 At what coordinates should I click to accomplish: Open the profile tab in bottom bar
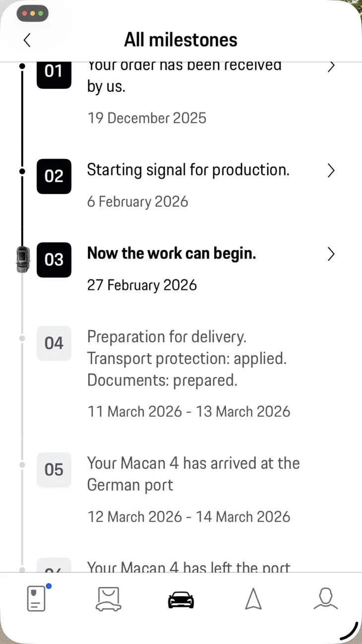326,599
